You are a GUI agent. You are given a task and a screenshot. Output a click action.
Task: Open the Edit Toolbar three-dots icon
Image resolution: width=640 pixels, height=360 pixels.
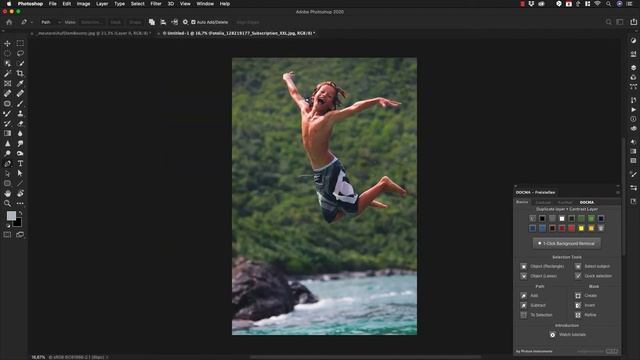coord(20,203)
